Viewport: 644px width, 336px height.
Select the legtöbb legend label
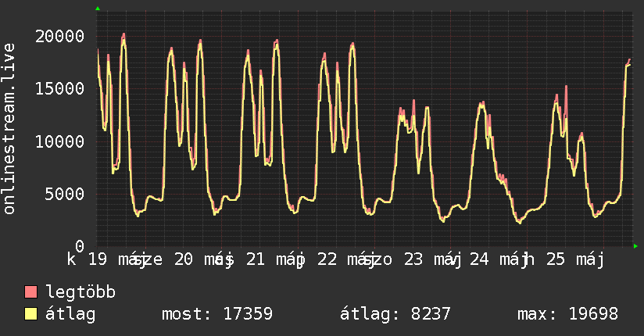click(x=80, y=292)
